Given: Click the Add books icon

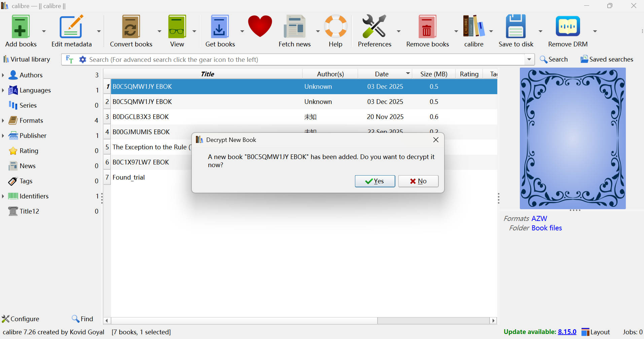Looking at the screenshot, I should [20, 26].
